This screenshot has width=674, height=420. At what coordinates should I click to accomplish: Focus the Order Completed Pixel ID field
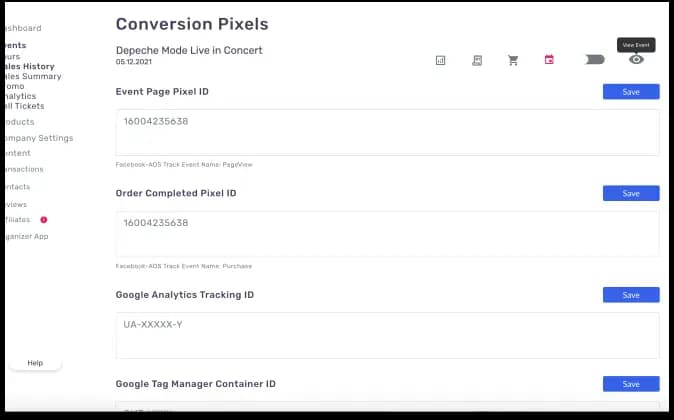[387, 234]
